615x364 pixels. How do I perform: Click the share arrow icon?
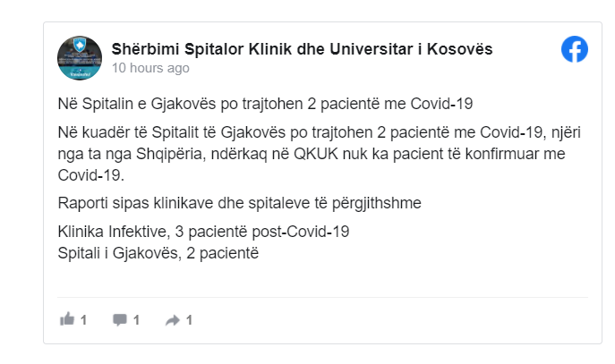[x=173, y=319]
